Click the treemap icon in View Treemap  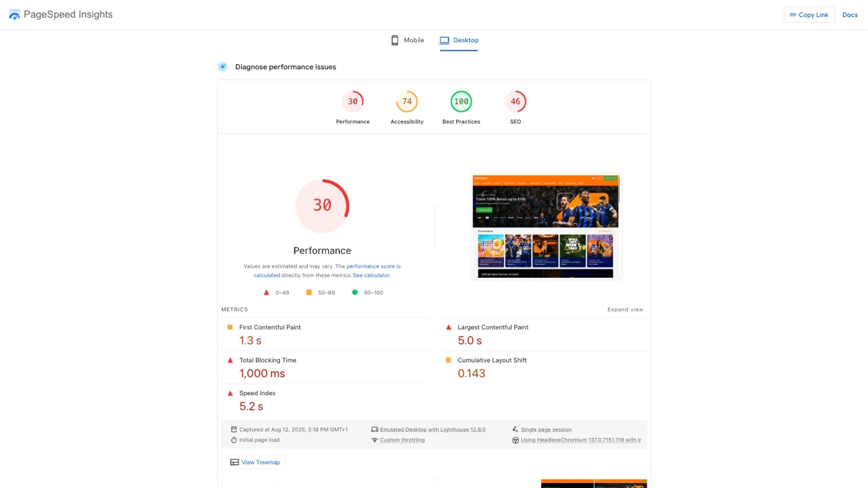[235, 462]
